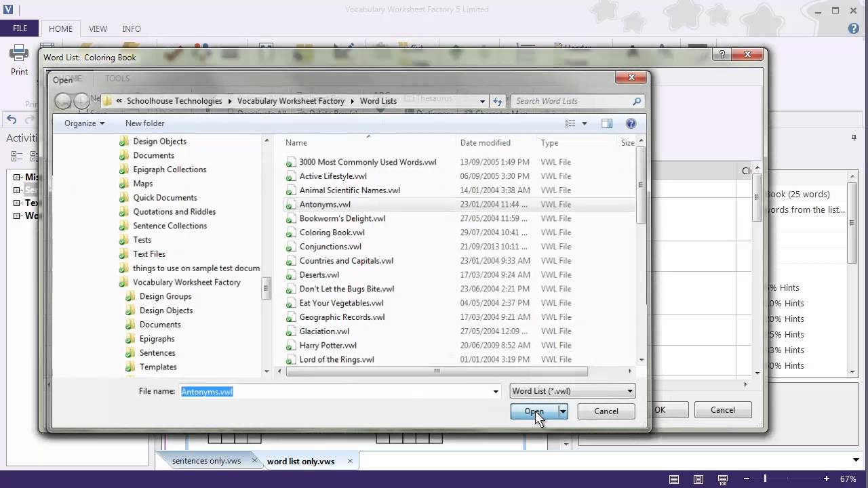Image resolution: width=868 pixels, height=488 pixels.
Task: Click in the File name input field
Action: [x=334, y=391]
